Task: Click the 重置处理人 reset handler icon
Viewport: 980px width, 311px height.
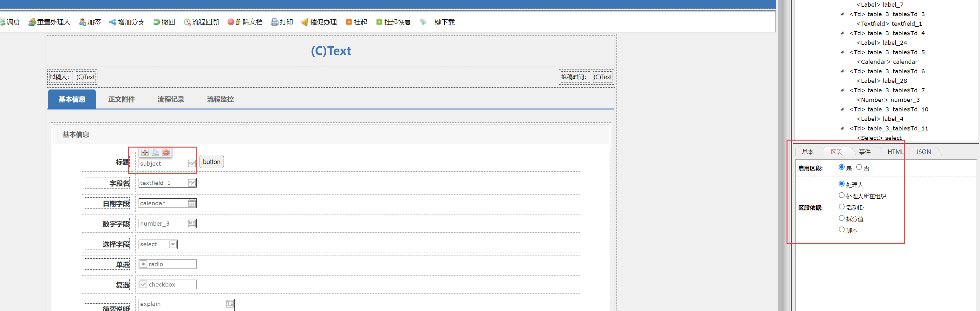Action: pos(32,22)
